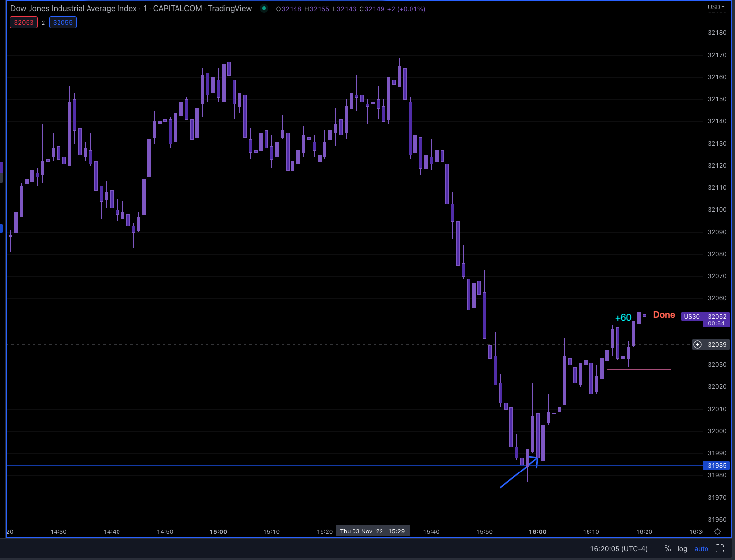Image resolution: width=735 pixels, height=560 pixels.
Task: Select the +60 text annotation
Action: [x=623, y=318]
